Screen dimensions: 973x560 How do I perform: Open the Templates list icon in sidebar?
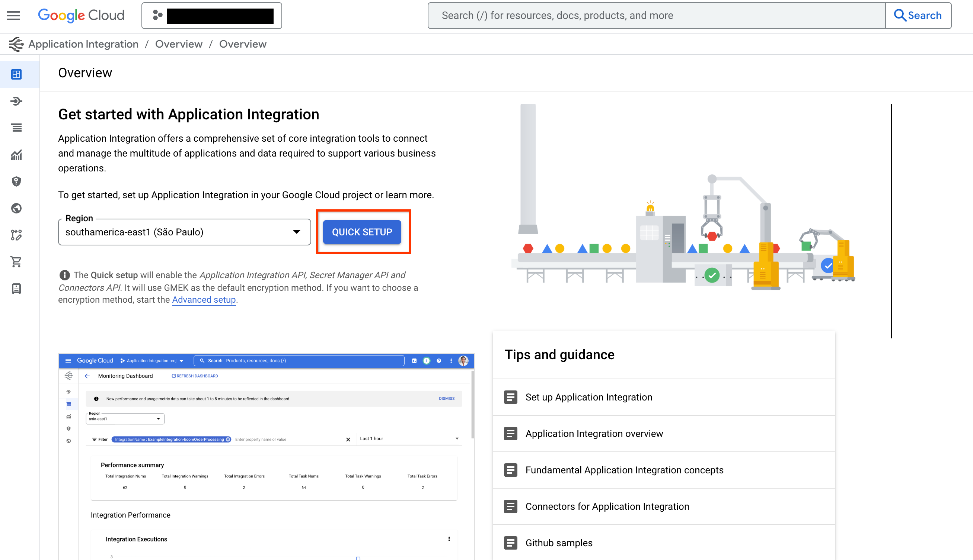click(16, 128)
